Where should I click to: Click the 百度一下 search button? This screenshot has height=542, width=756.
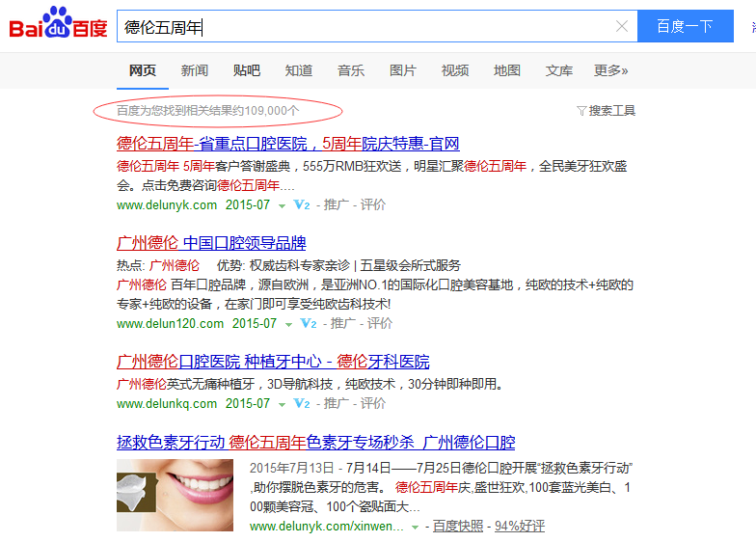685,26
